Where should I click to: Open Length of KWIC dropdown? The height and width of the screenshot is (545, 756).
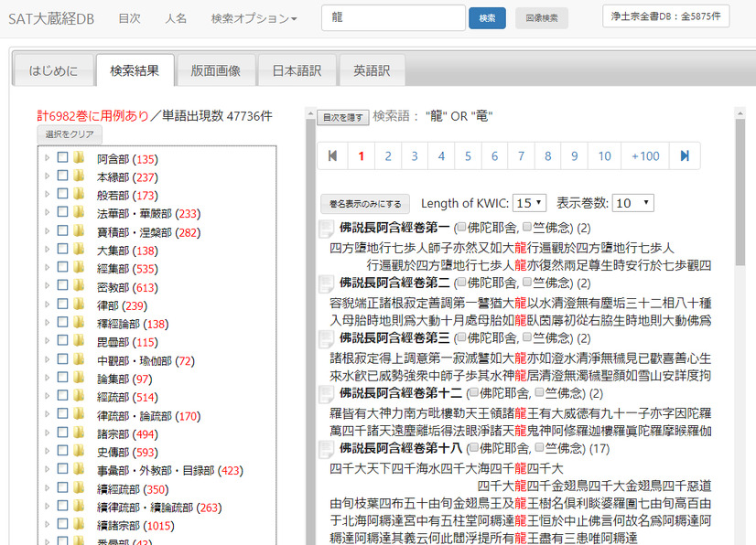click(530, 203)
